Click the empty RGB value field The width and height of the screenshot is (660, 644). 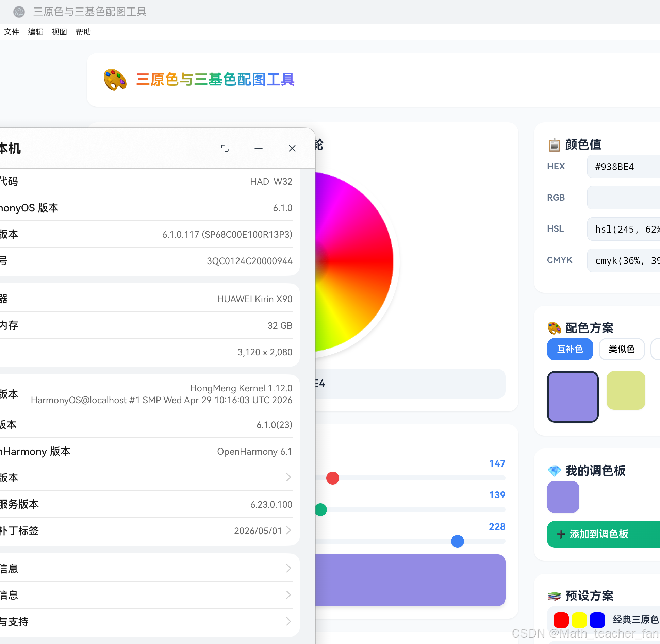point(624,198)
